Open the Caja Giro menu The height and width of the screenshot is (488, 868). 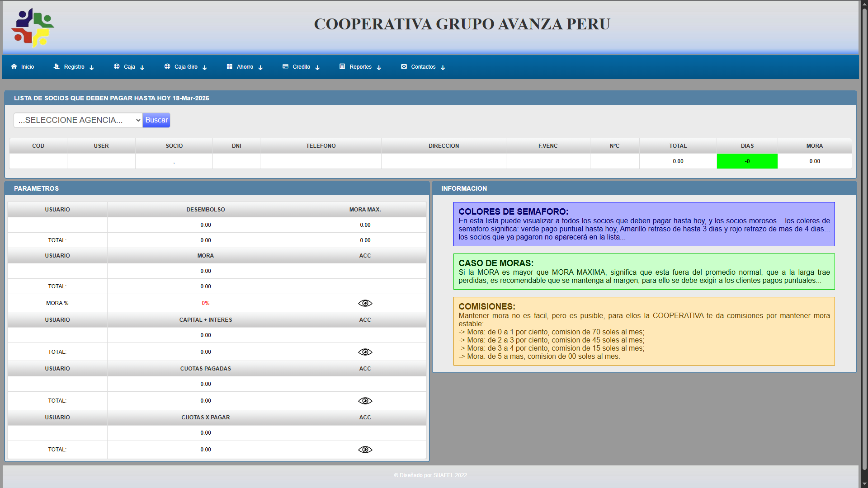point(186,67)
